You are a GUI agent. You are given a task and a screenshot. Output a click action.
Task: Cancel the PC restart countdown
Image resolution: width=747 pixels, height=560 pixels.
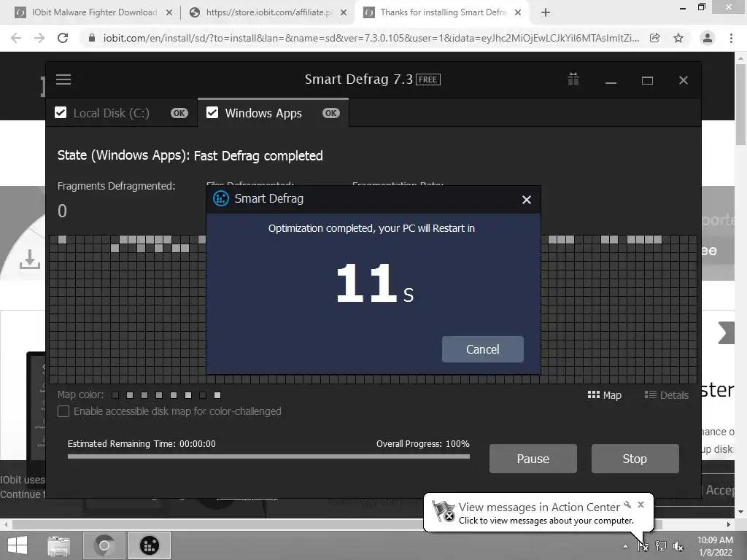click(x=483, y=349)
